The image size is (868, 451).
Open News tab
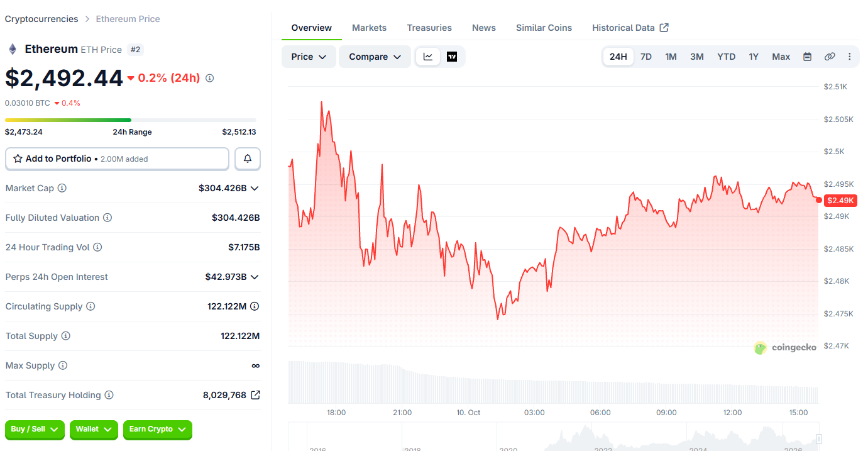[x=484, y=28]
